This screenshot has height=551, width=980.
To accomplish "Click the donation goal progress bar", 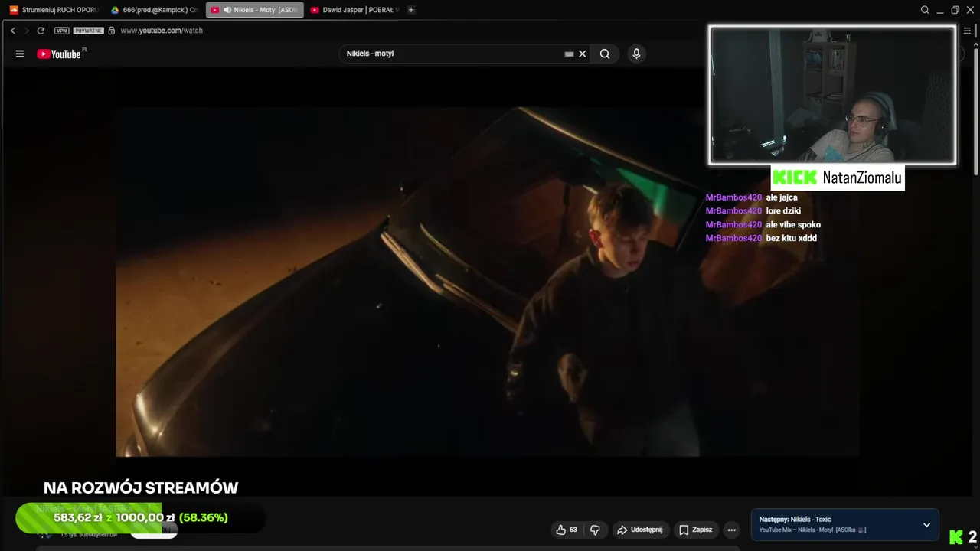I will (x=140, y=518).
